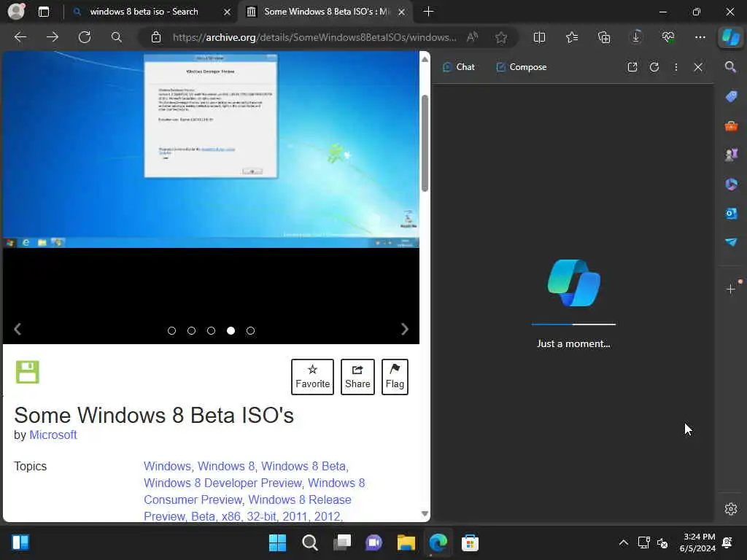Switch to the Chat tab in Copilot
This screenshot has width=747, height=560.
coord(459,67)
